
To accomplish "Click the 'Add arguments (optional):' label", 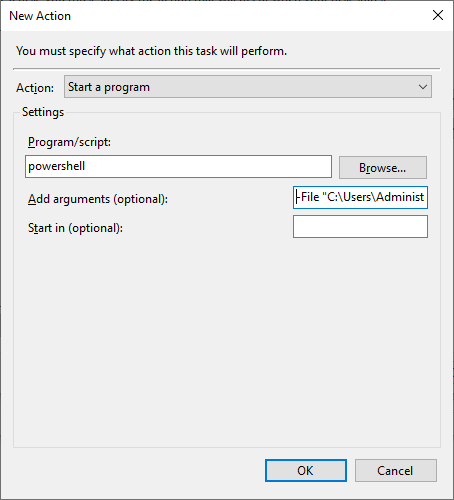I will click(98, 199).
